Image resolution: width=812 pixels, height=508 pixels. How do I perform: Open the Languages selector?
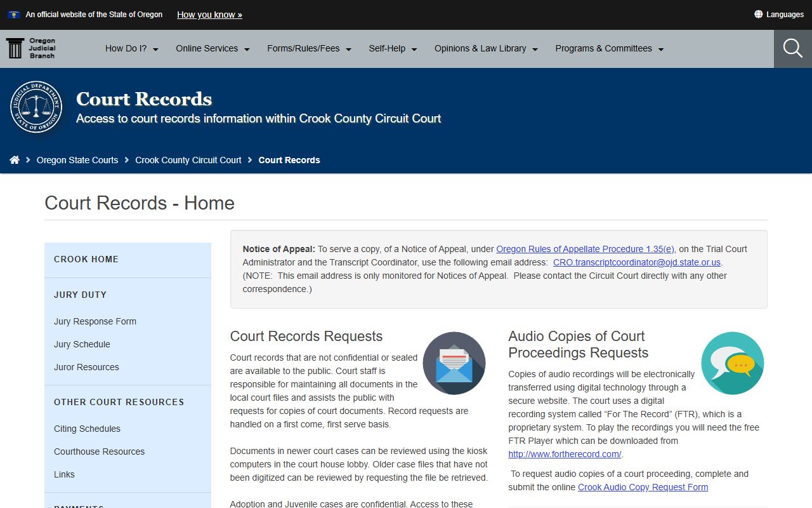click(779, 14)
